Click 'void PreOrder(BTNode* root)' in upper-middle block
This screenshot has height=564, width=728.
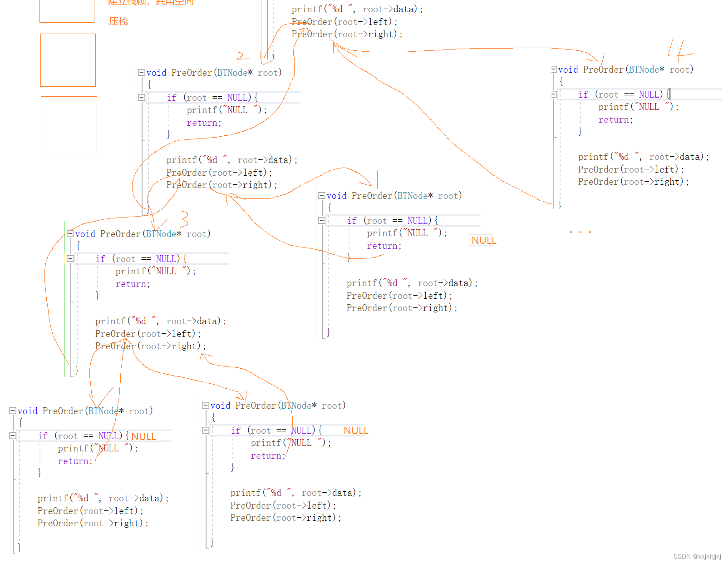pos(214,73)
